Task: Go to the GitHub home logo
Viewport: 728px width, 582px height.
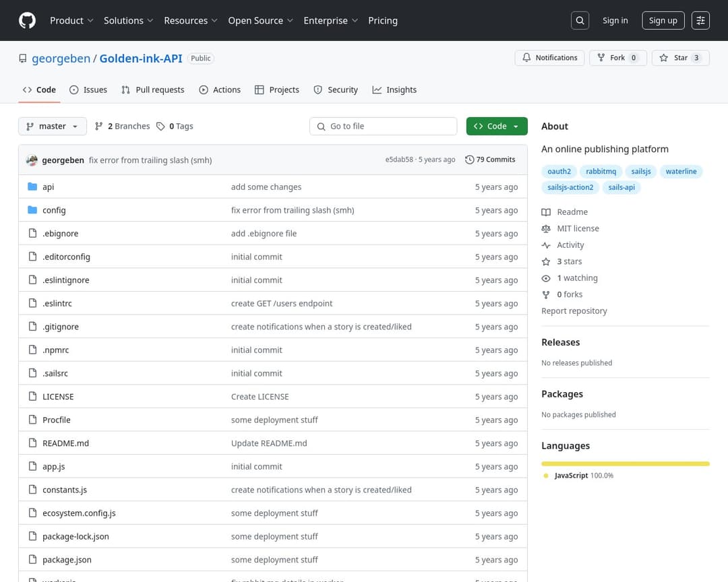Action: [27, 20]
